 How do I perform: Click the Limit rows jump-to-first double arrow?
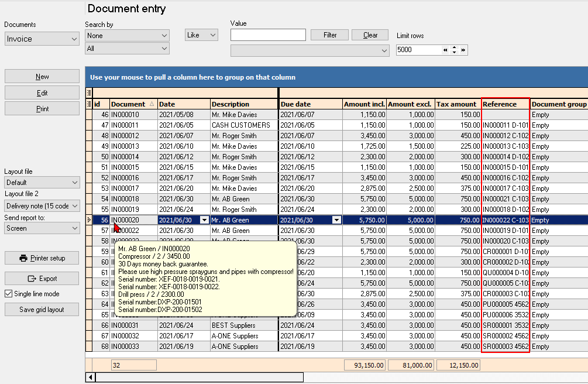(445, 50)
